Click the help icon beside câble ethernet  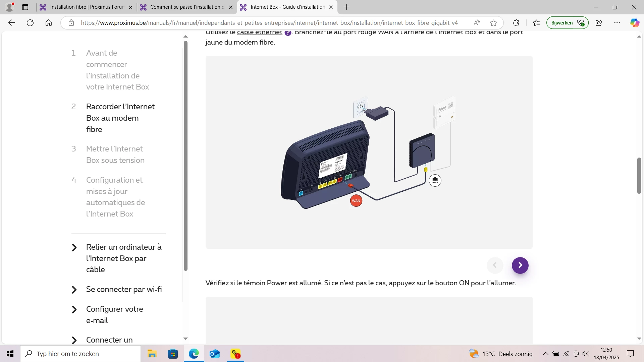288,33
